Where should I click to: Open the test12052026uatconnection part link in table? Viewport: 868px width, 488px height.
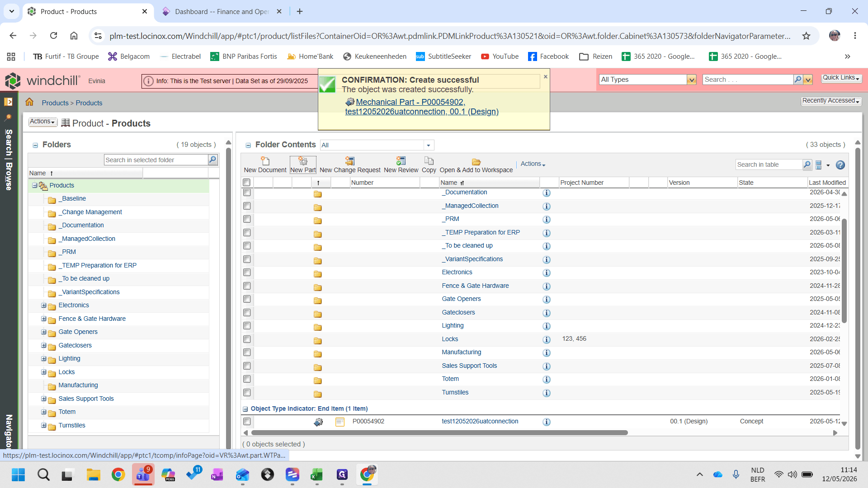tap(480, 422)
